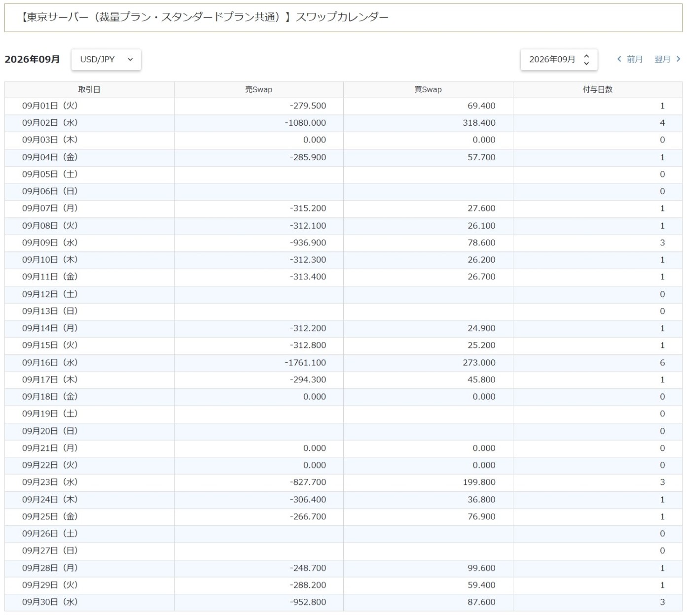
Task: Click sell swap value -1761.100
Action: (305, 363)
